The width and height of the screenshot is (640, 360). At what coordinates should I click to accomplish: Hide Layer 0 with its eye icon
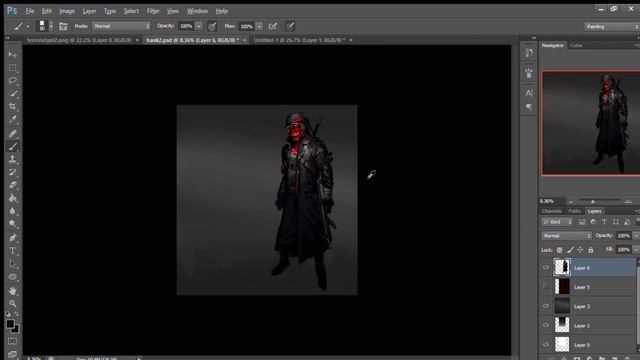pyautogui.click(x=546, y=344)
